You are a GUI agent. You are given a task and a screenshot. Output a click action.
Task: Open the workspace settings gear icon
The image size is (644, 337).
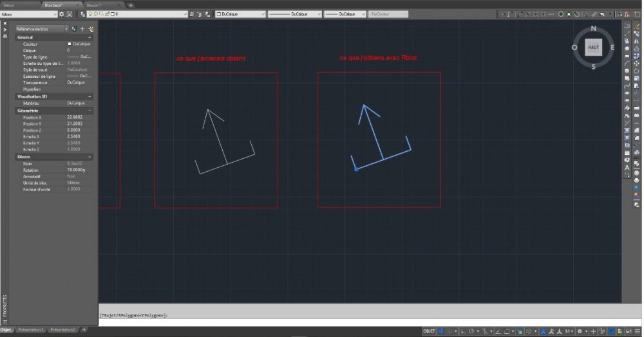[62, 14]
